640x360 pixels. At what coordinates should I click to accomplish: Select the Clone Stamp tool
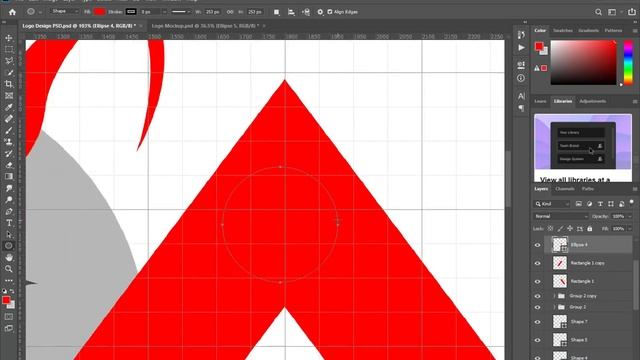click(x=9, y=142)
